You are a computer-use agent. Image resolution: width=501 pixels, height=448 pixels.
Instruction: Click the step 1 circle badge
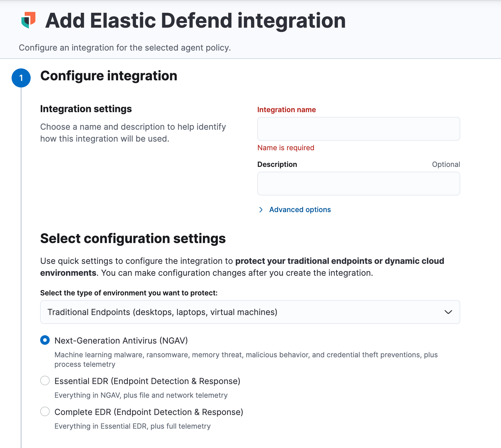click(21, 78)
